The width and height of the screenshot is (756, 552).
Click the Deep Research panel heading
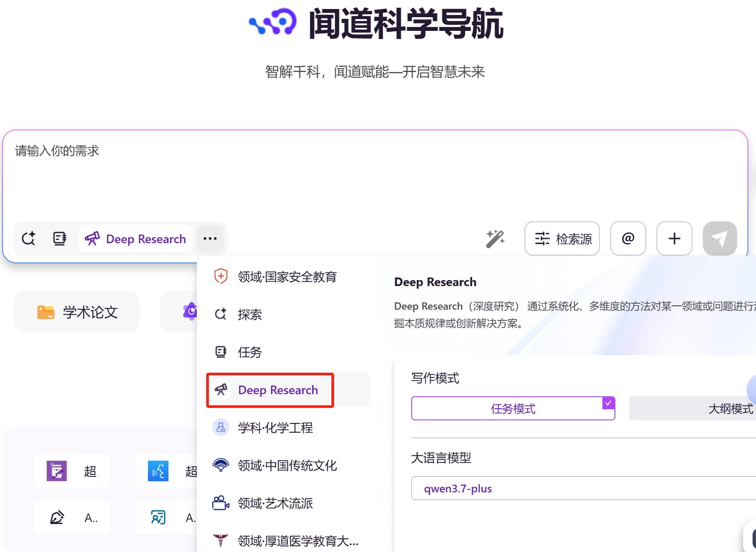click(x=435, y=282)
